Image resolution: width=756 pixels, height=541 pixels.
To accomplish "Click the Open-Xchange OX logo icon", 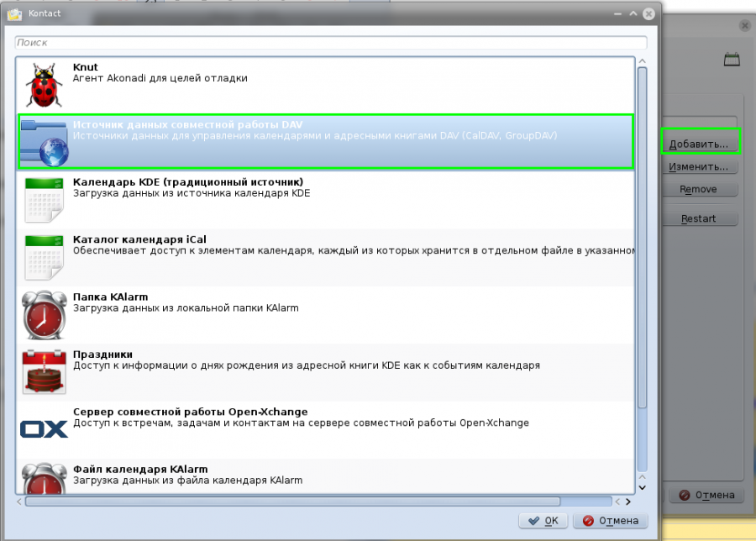I will [44, 429].
